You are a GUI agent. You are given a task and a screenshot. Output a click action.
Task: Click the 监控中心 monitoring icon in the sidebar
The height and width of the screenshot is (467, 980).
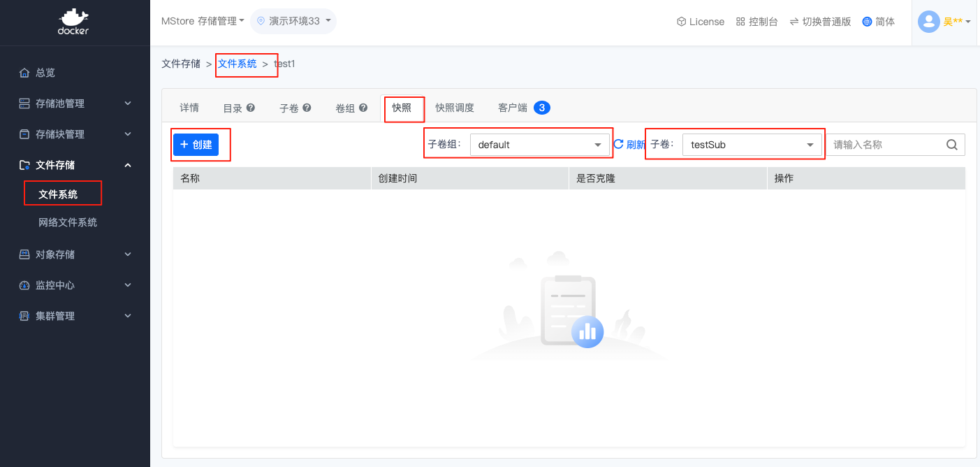click(x=23, y=285)
